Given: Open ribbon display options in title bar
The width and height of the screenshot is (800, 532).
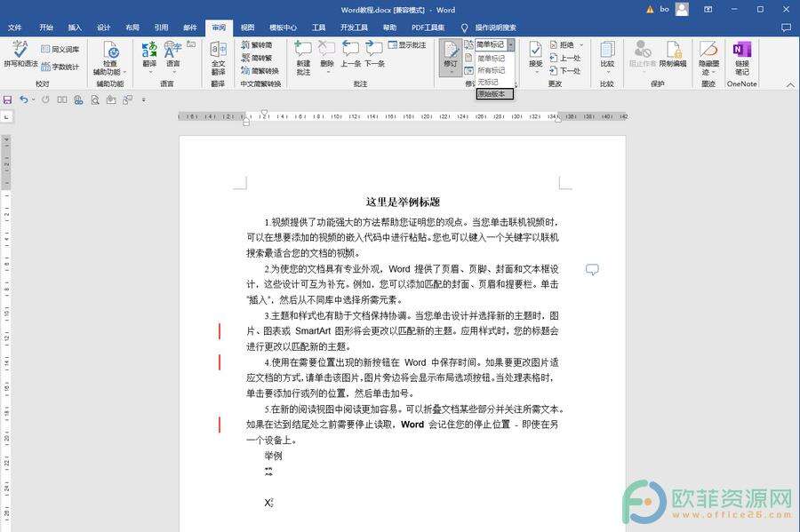Looking at the screenshot, I should pyautogui.click(x=708, y=9).
